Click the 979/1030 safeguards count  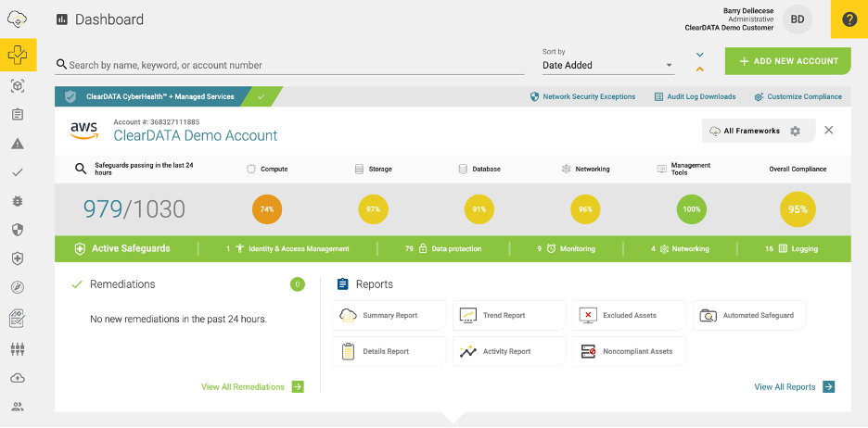click(134, 209)
